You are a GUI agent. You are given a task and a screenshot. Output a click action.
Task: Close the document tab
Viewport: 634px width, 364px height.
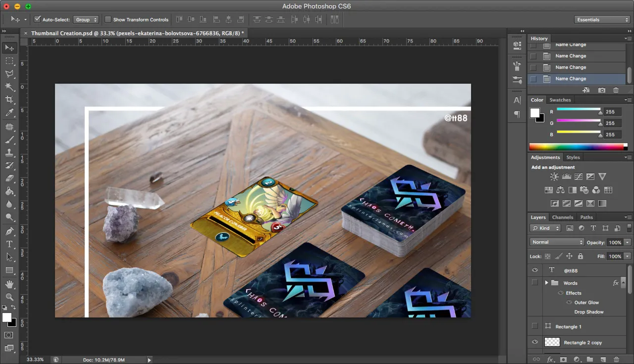(x=26, y=33)
